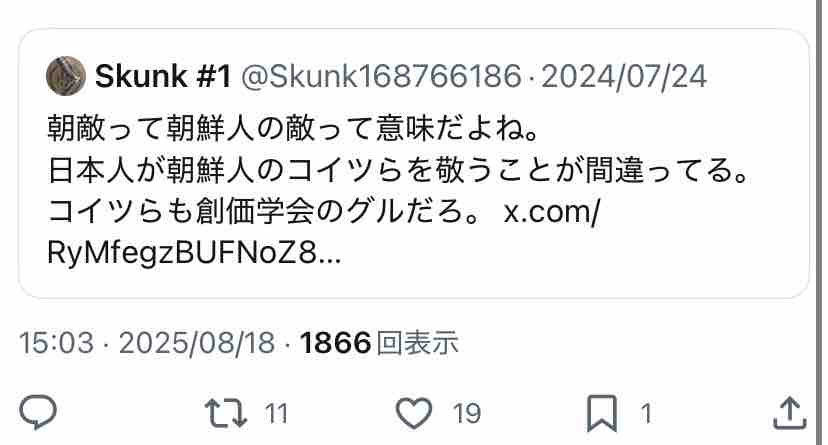Open the 2025/08/18 post date
Image resolution: width=828 pixels, height=445 pixels.
[197, 343]
